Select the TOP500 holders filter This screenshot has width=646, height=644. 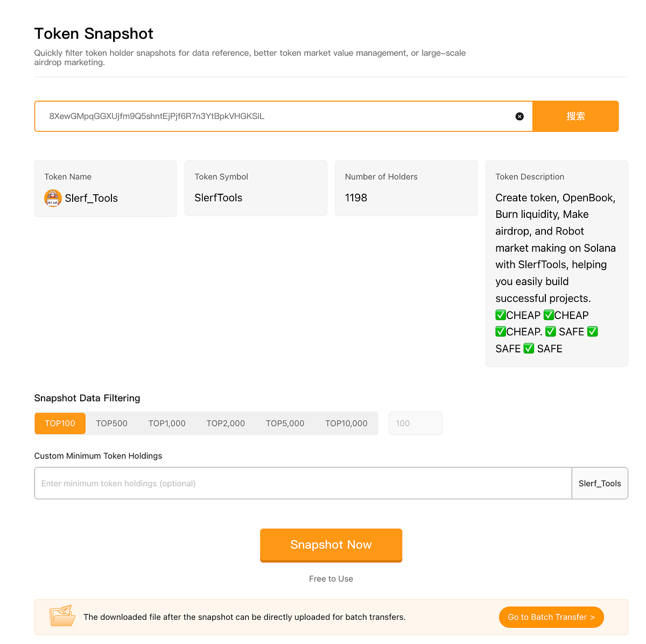pyautogui.click(x=111, y=423)
